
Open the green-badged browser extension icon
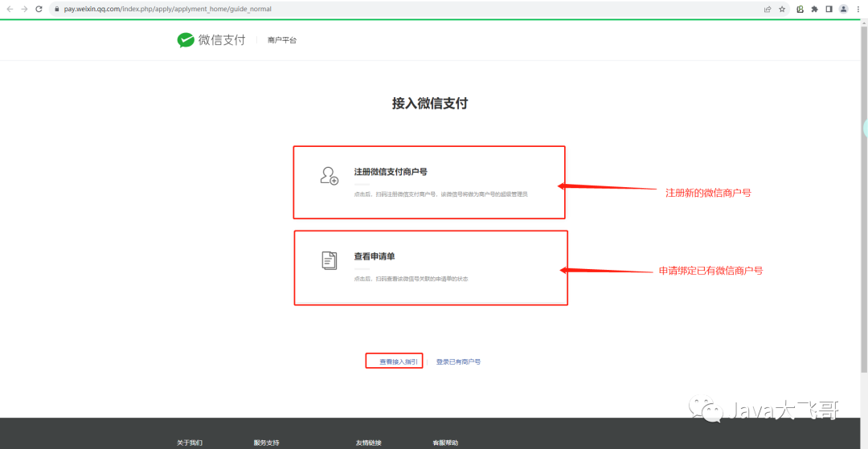(800, 9)
